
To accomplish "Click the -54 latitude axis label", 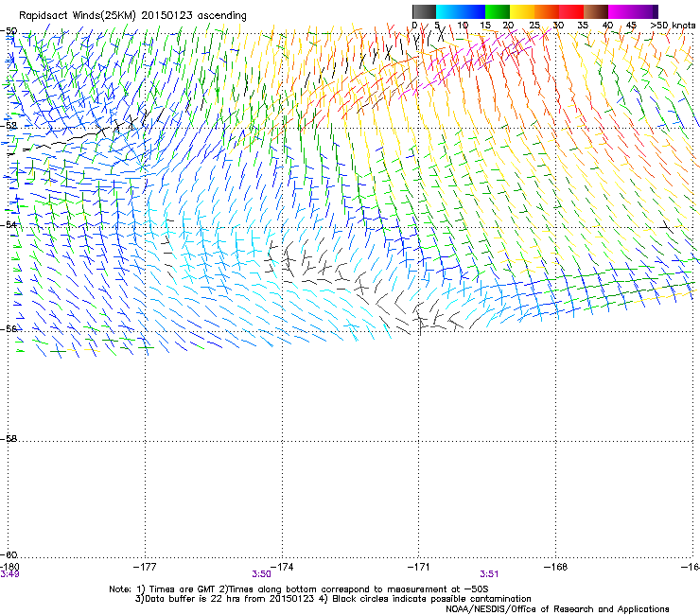I will pos(9,224).
